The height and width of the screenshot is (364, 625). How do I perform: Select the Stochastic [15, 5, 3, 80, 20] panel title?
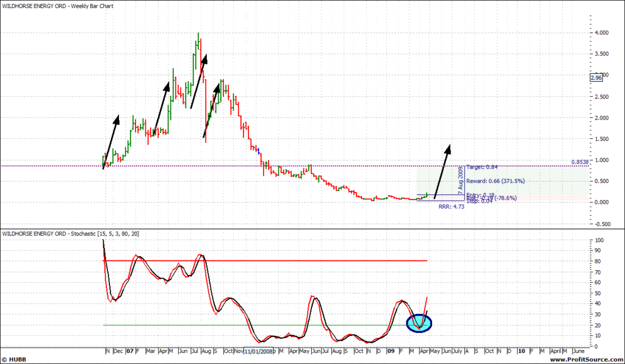[x=105, y=234]
